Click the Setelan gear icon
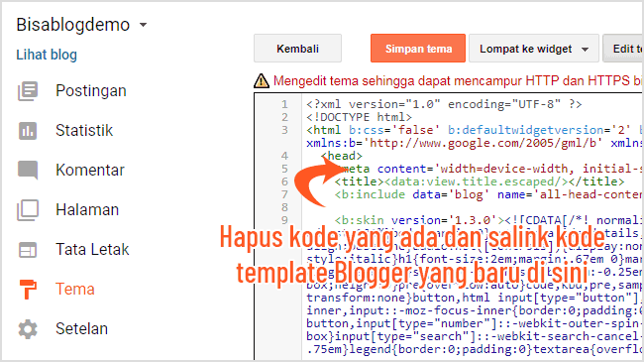 coord(28,329)
